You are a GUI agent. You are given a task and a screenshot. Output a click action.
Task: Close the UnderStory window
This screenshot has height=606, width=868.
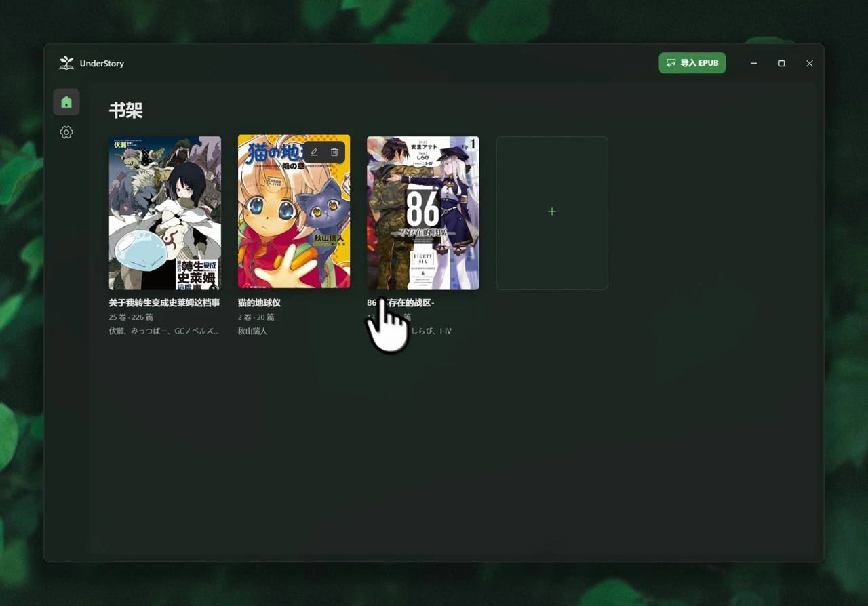coord(809,63)
